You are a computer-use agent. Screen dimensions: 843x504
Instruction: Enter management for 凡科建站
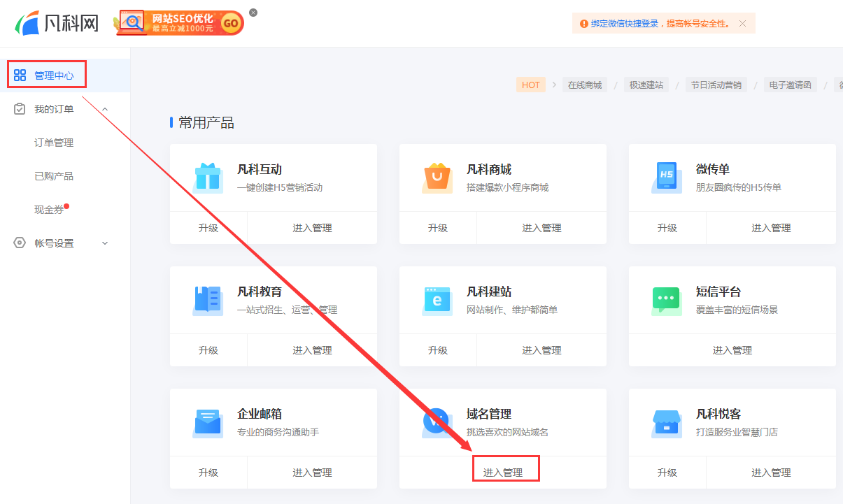point(541,350)
